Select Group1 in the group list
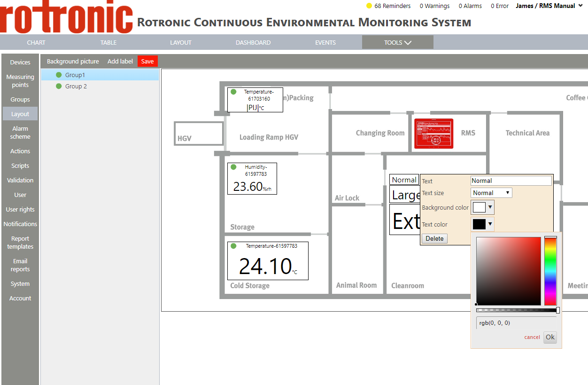 click(100, 75)
